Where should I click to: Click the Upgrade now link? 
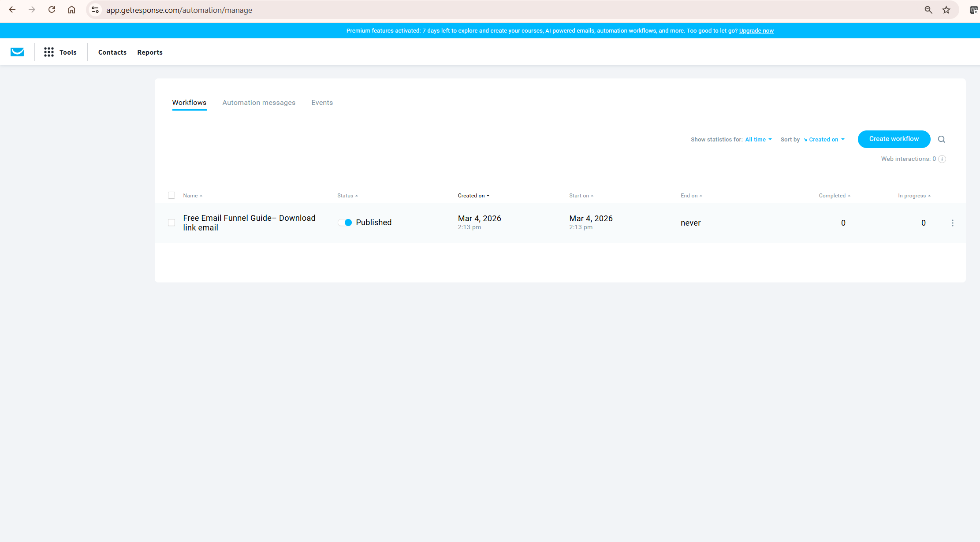click(x=756, y=30)
